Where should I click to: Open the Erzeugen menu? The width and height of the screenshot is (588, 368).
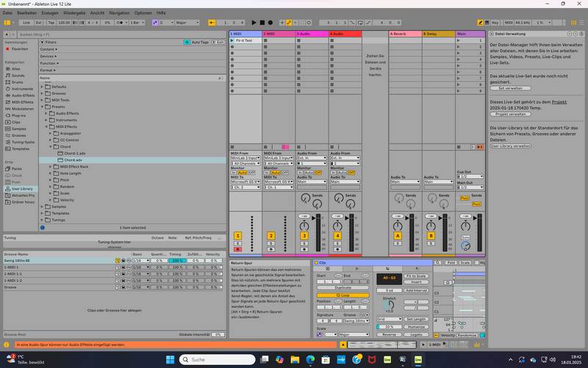[50, 13]
